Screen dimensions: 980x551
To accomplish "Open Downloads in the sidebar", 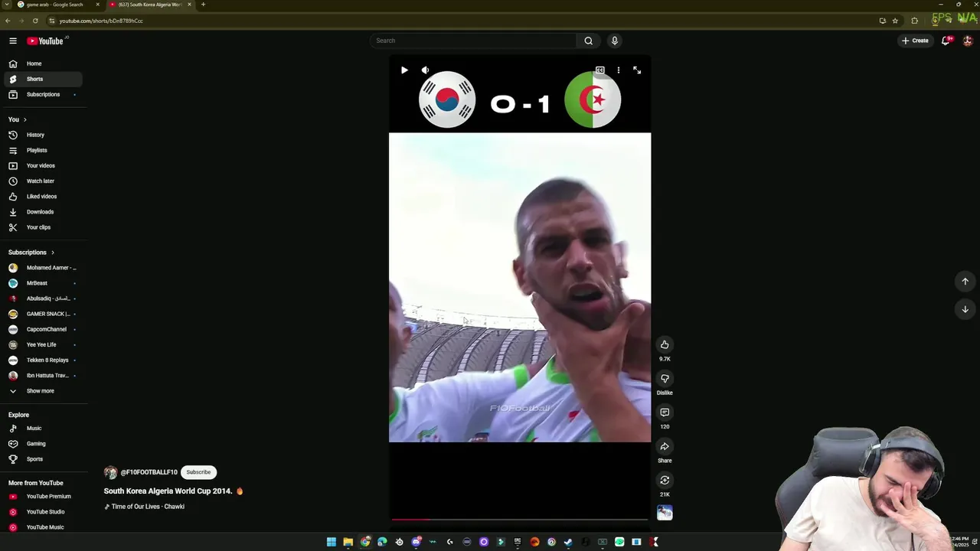I will point(42,211).
